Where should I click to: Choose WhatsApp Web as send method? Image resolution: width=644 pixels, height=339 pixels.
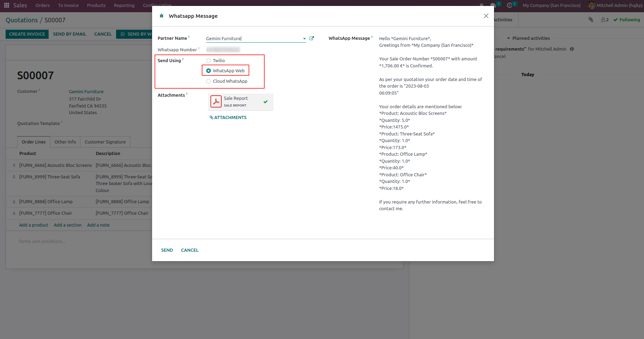tap(209, 71)
